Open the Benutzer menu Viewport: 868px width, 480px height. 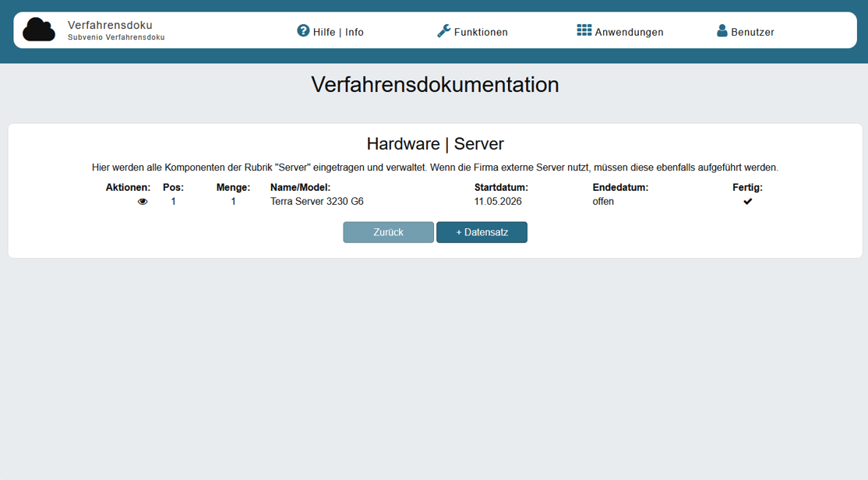[x=745, y=31]
